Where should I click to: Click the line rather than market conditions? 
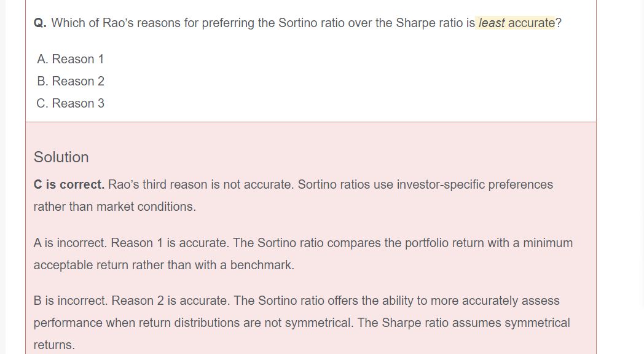click(115, 206)
